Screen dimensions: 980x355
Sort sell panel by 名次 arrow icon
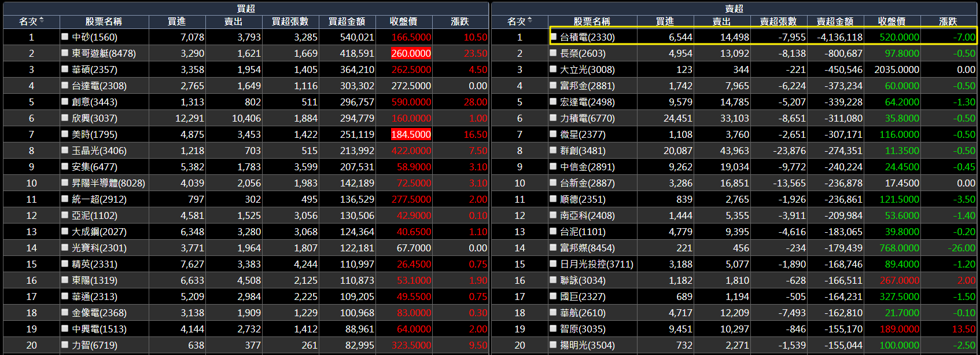point(530,21)
